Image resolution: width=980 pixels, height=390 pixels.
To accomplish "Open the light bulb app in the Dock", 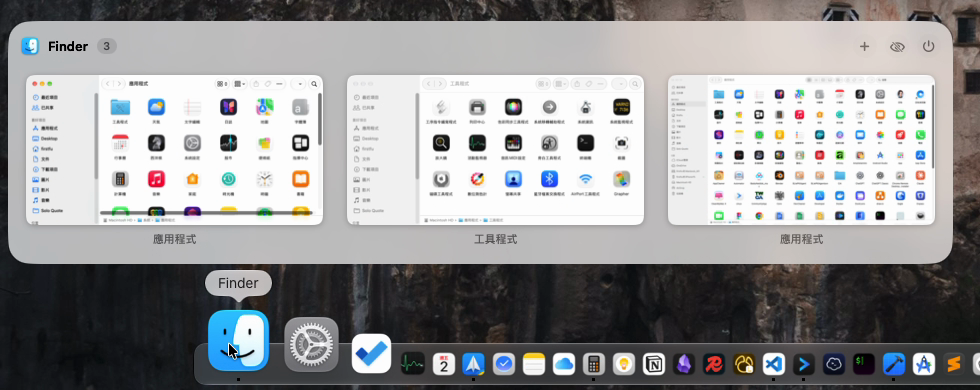I will click(x=624, y=364).
